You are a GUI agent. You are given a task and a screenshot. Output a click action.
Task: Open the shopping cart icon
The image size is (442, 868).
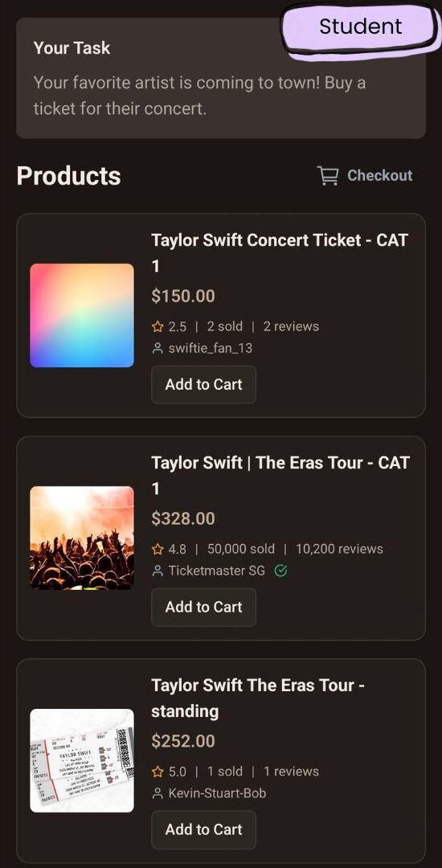tap(328, 175)
